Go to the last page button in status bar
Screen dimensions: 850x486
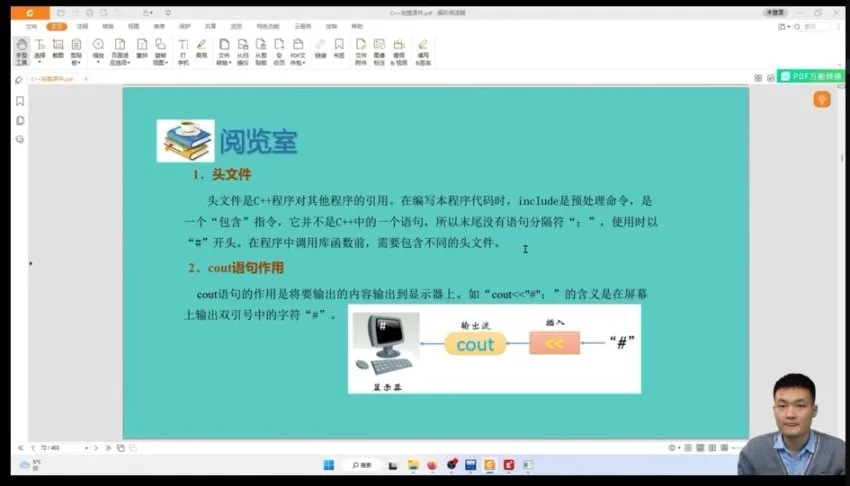pyautogui.click(x=108, y=448)
